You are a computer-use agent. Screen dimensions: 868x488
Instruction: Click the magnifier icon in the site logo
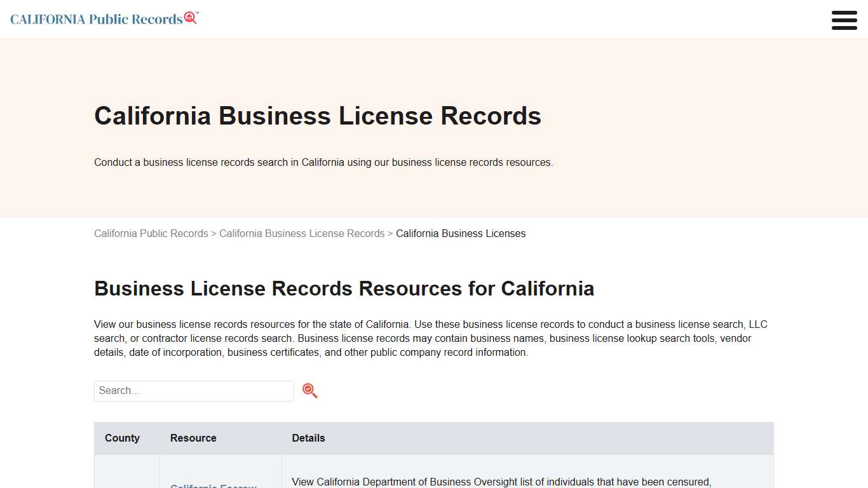click(189, 18)
